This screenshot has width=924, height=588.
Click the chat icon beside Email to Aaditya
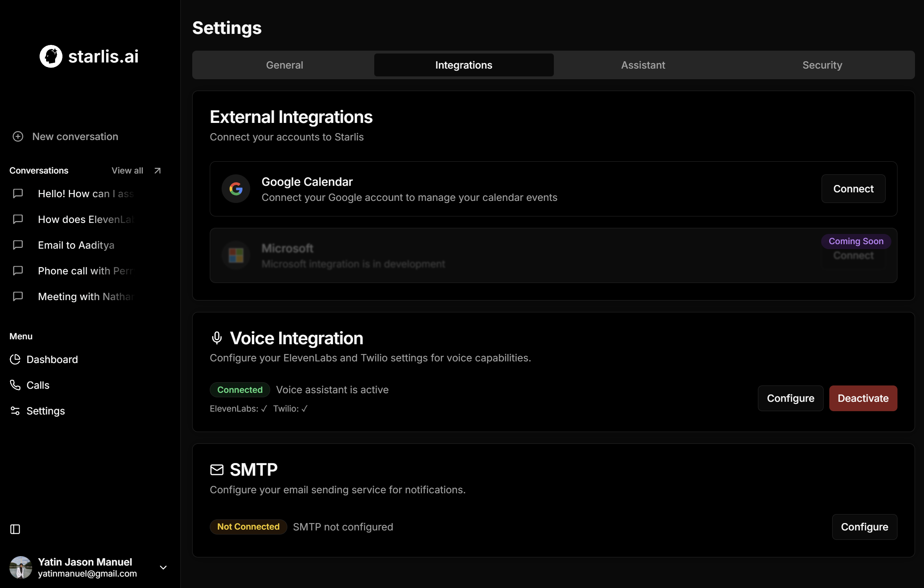[x=18, y=245]
